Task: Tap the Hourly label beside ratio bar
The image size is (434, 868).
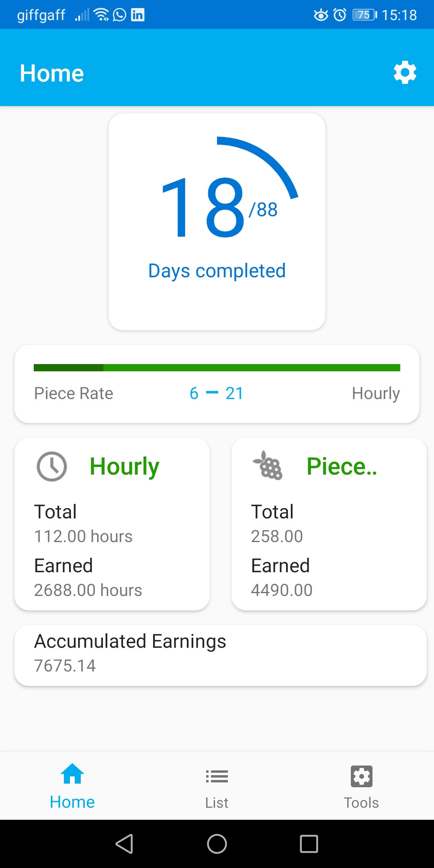Action: pyautogui.click(x=376, y=393)
